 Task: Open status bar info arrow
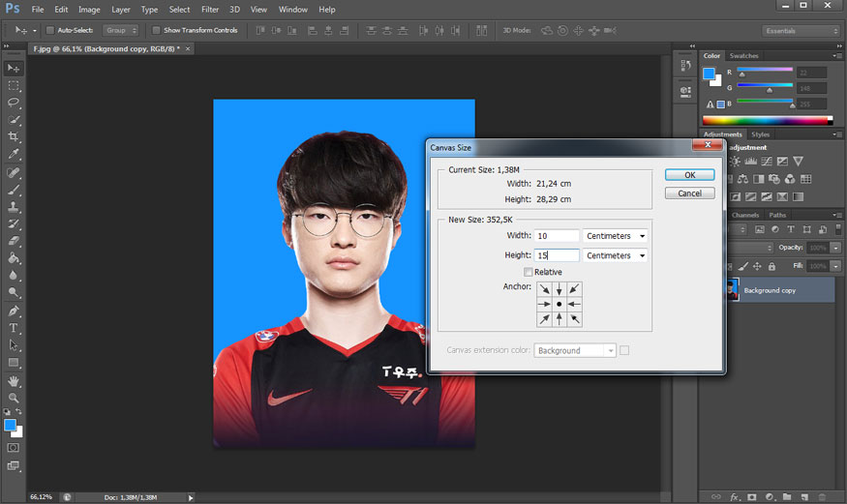[191, 497]
